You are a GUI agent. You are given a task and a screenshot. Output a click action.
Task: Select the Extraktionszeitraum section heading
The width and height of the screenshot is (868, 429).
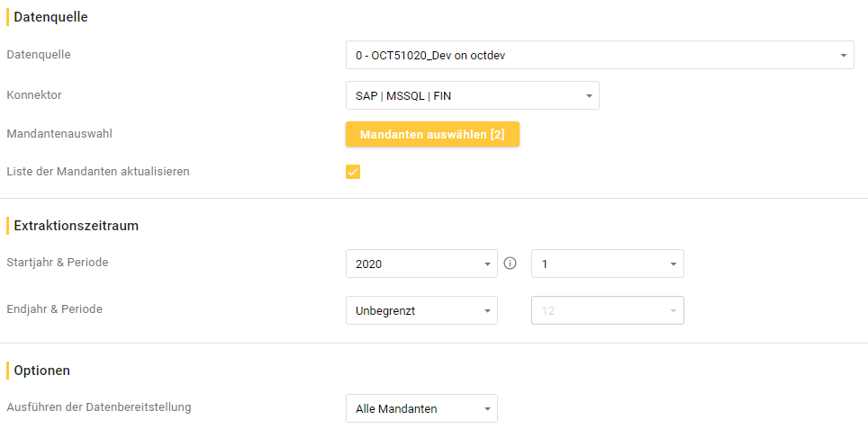[x=76, y=226]
